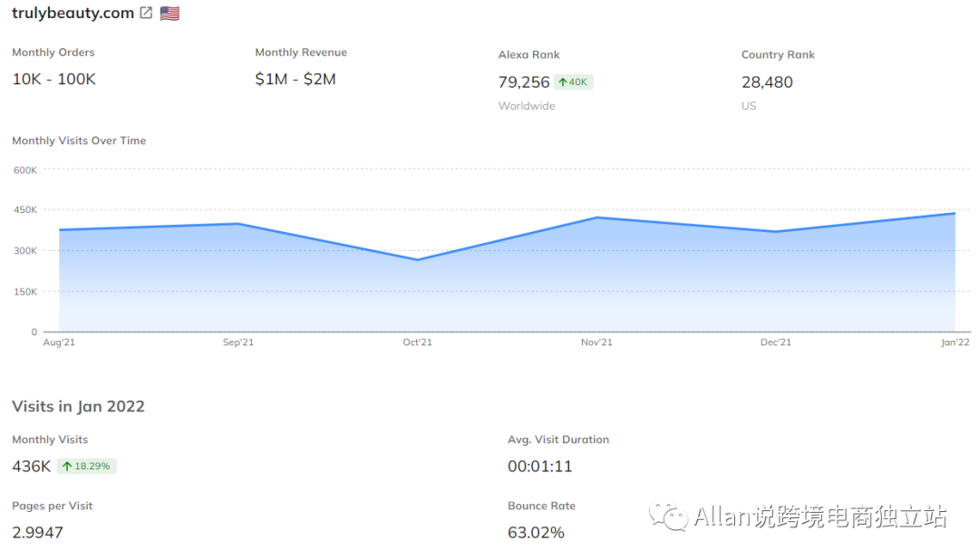Select the 79,256 Alexa rank value
The height and width of the screenshot is (560, 979).
pyautogui.click(x=524, y=82)
